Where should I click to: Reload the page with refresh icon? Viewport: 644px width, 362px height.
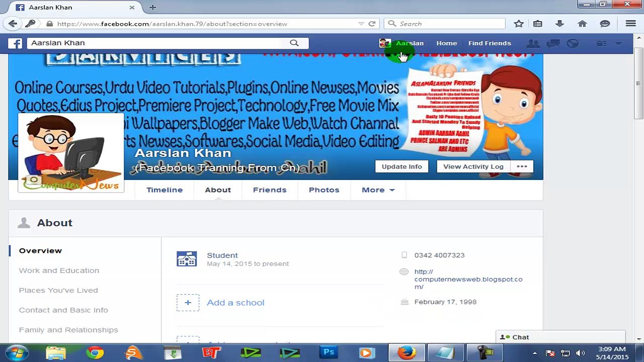[x=372, y=24]
